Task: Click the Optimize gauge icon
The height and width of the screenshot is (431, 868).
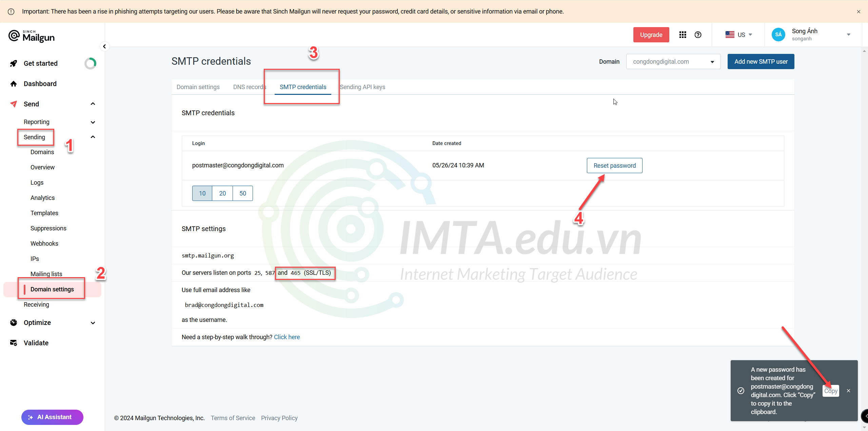Action: [14, 323]
